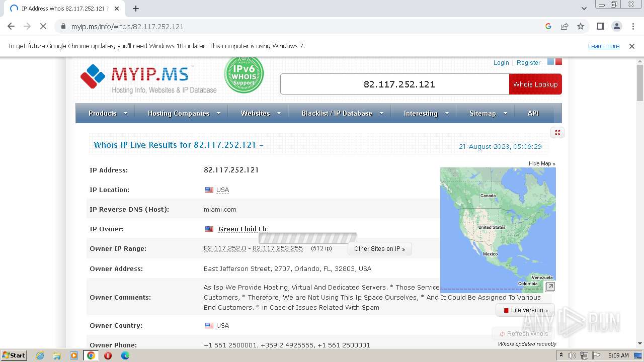Expand the Sitemap menu
The height and width of the screenshot is (362, 644).
[489, 114]
